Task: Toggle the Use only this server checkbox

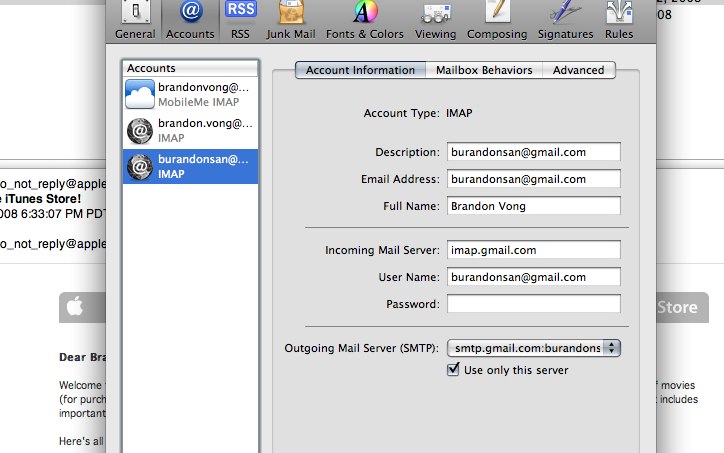Action: click(x=453, y=369)
